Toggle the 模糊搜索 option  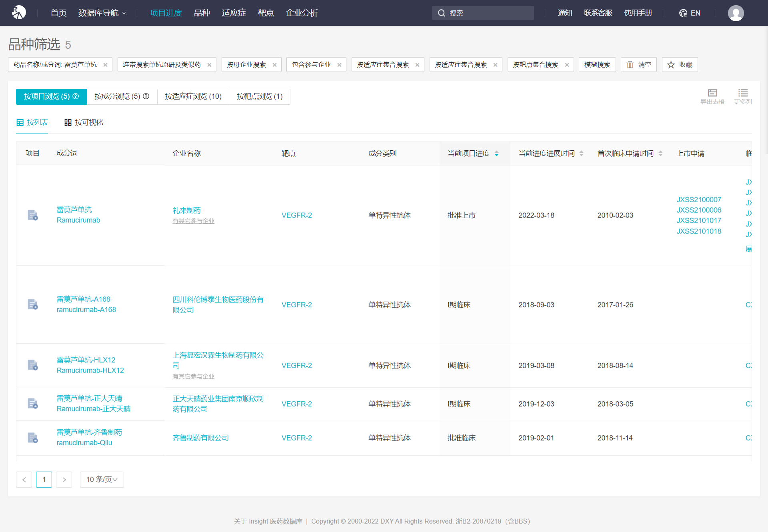pyautogui.click(x=597, y=65)
